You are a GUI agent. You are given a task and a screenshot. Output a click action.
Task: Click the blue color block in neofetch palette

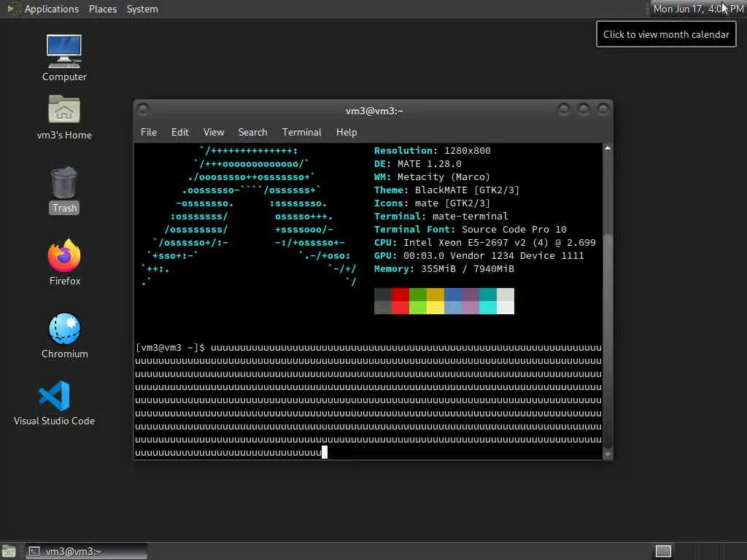(x=453, y=301)
